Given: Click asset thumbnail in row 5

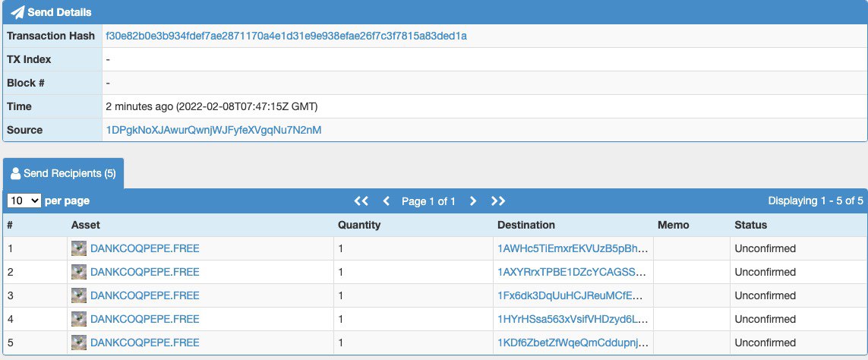Looking at the screenshot, I should pyautogui.click(x=79, y=343).
